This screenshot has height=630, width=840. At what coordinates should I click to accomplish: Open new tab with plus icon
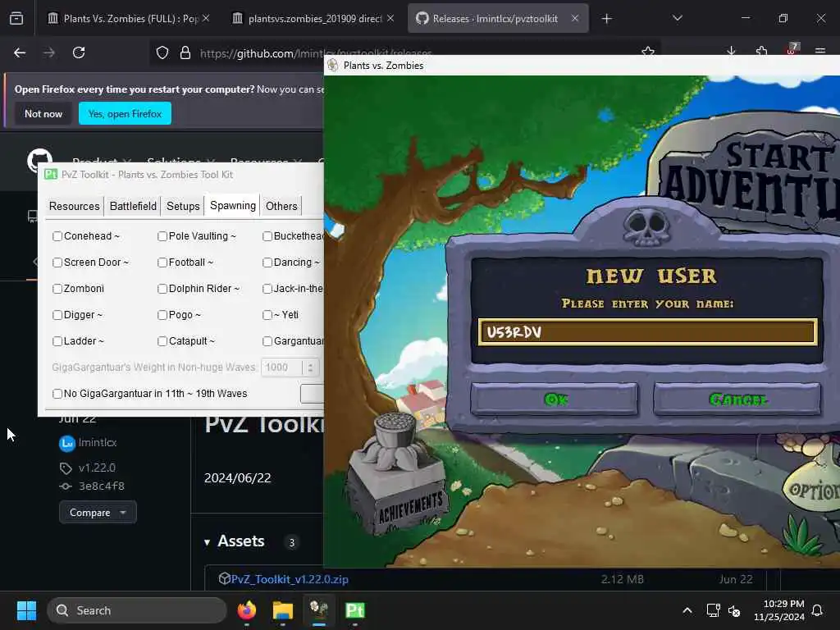pos(606,19)
